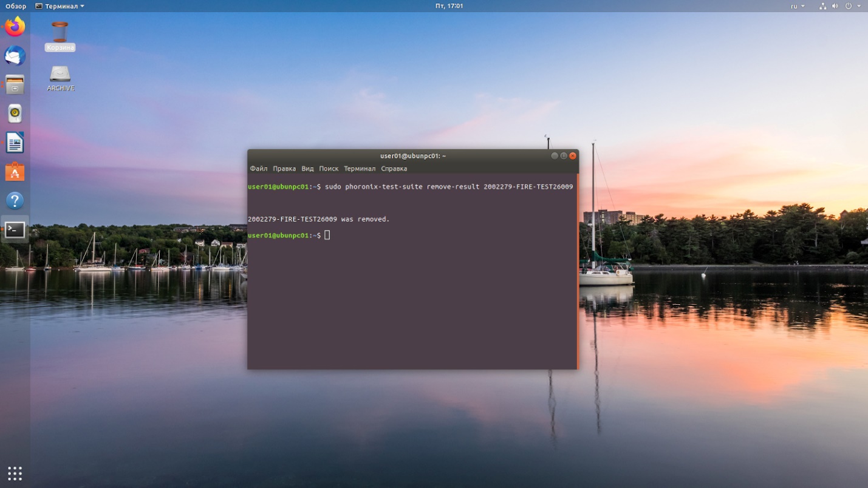The image size is (868, 488).
Task: Open Firefox from the dock
Action: pos(15,27)
